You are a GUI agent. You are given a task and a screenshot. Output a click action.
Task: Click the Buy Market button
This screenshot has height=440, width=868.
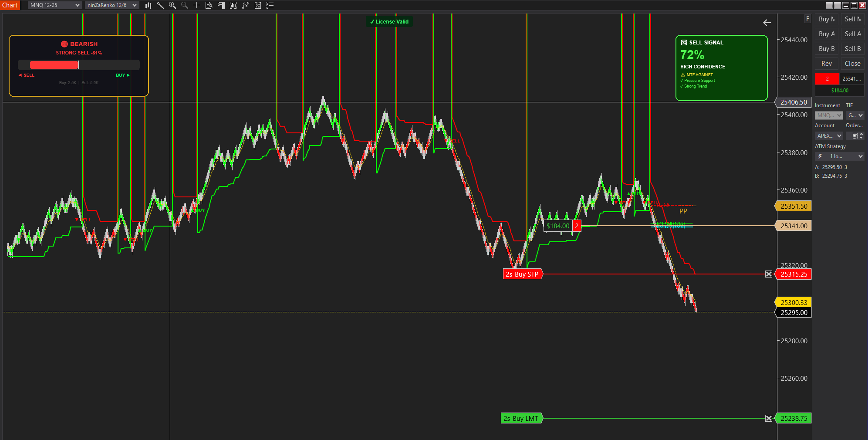(827, 19)
